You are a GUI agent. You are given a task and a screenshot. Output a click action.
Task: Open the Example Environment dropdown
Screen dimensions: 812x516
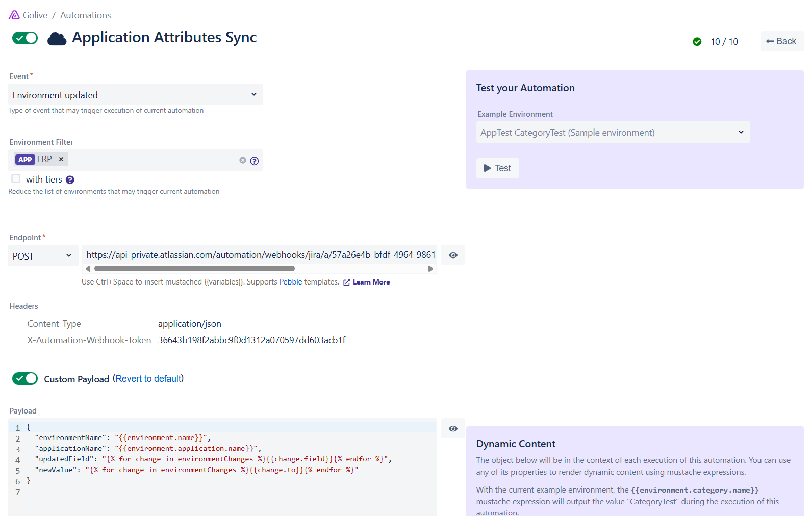point(613,133)
